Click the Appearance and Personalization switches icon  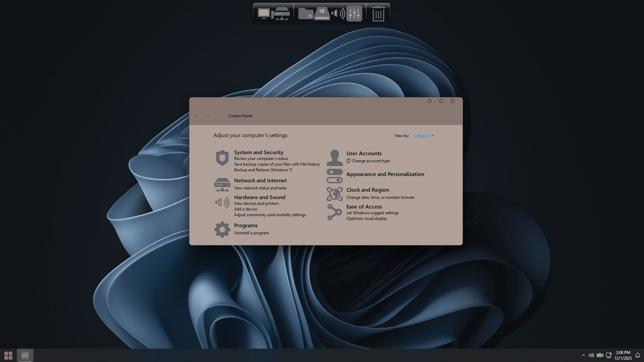click(334, 176)
